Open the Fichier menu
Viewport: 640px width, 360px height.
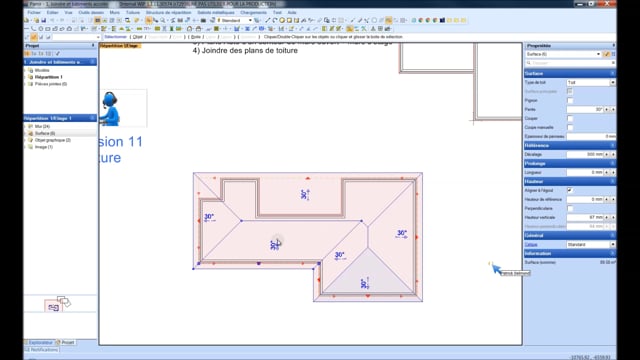[x=34, y=13]
